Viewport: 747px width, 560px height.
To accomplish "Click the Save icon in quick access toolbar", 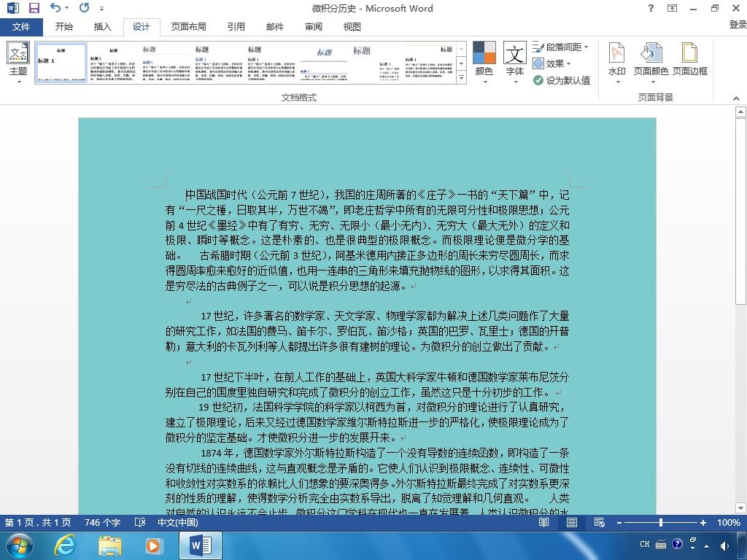I will tap(34, 8).
